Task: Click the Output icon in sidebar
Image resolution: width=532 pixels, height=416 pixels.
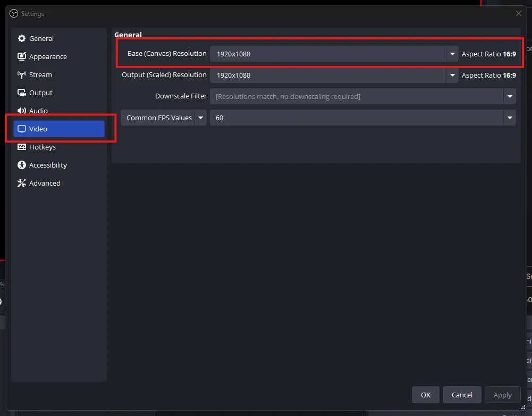Action: (22, 93)
